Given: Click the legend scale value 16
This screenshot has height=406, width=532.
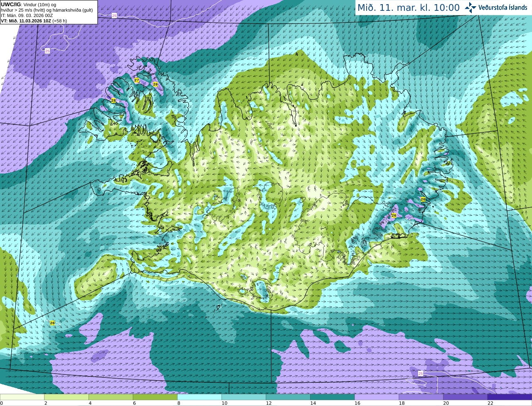Looking at the screenshot, I should [x=357, y=403].
